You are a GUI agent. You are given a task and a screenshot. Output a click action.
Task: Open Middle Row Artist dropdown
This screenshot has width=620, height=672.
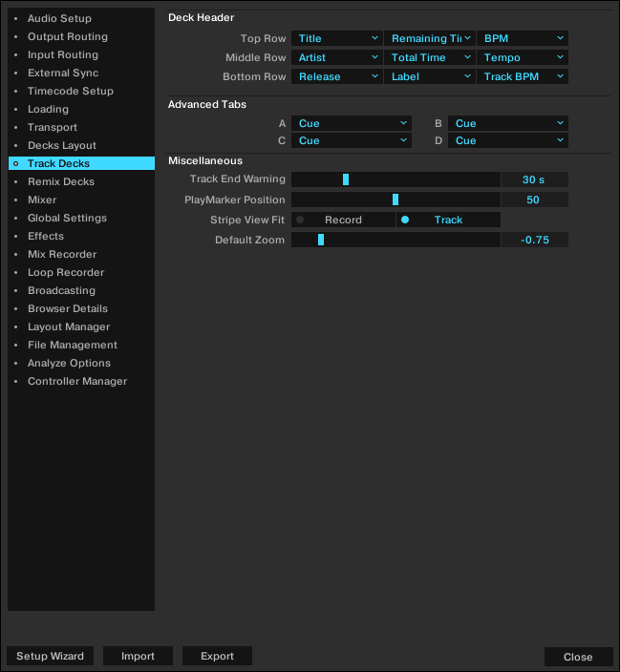tap(337, 57)
